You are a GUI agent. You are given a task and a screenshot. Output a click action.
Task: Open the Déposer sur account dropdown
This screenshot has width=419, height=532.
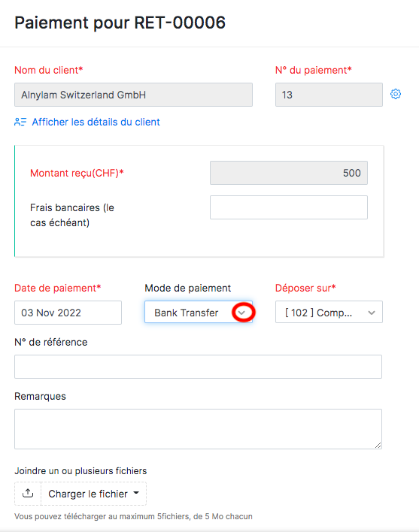coord(329,312)
